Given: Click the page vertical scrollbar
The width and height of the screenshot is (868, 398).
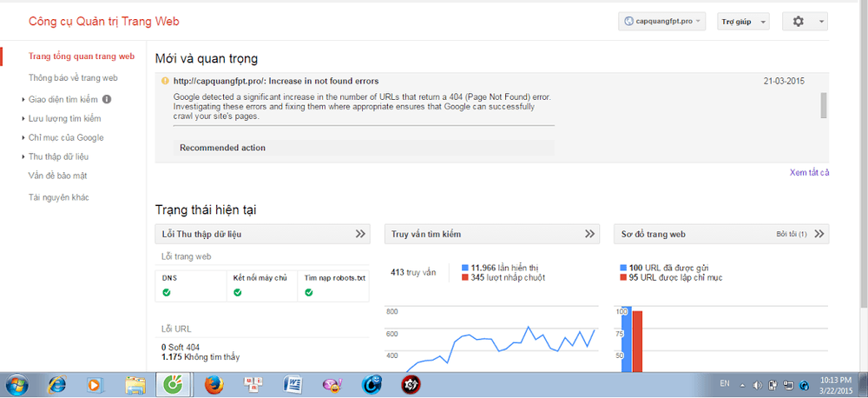Looking at the screenshot, I should (864, 156).
